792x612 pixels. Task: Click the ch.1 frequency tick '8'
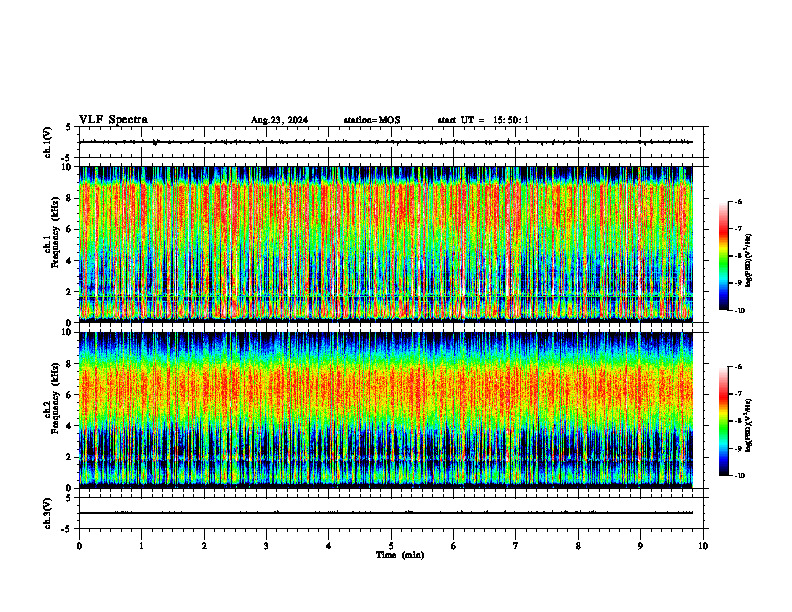pos(70,198)
